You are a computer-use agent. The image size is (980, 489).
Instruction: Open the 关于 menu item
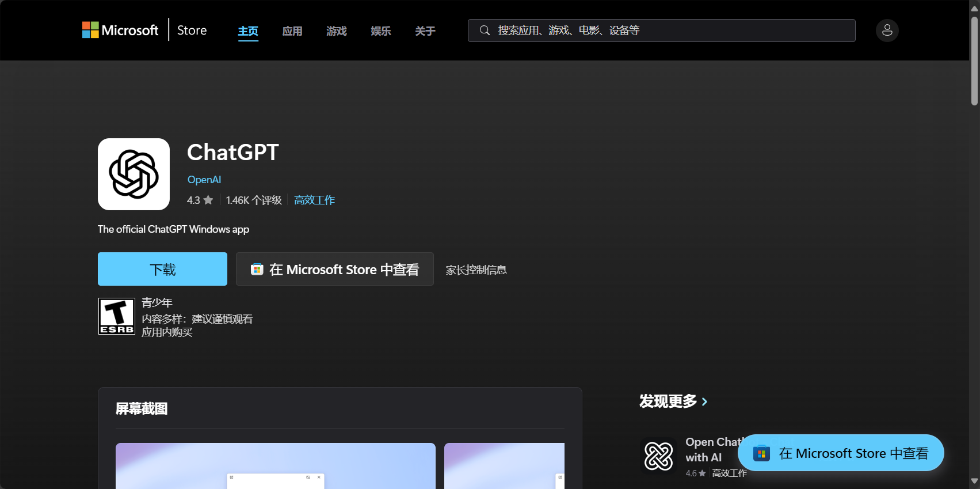tap(425, 31)
